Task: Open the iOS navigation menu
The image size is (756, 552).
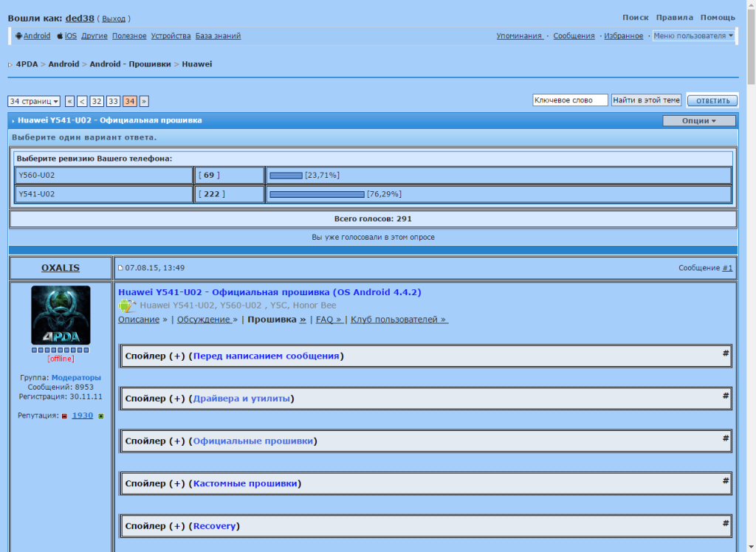Action: pyautogui.click(x=70, y=36)
